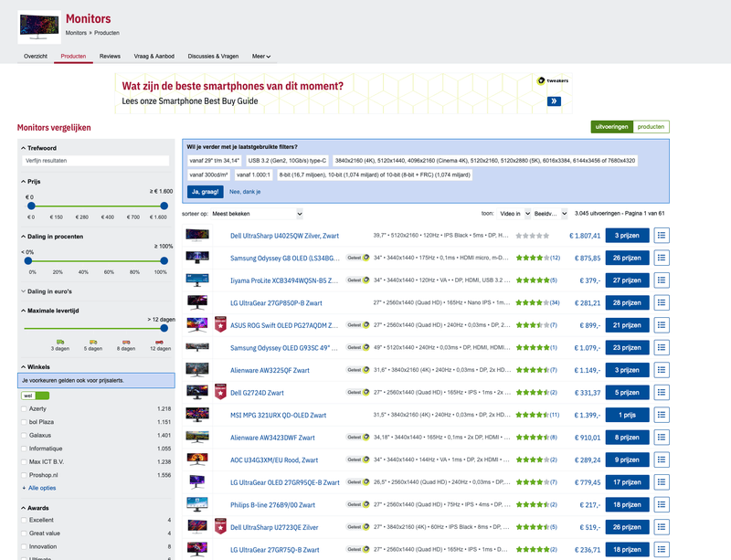Open compare list icon for Dell UltraSharp U2723QE

(662, 527)
